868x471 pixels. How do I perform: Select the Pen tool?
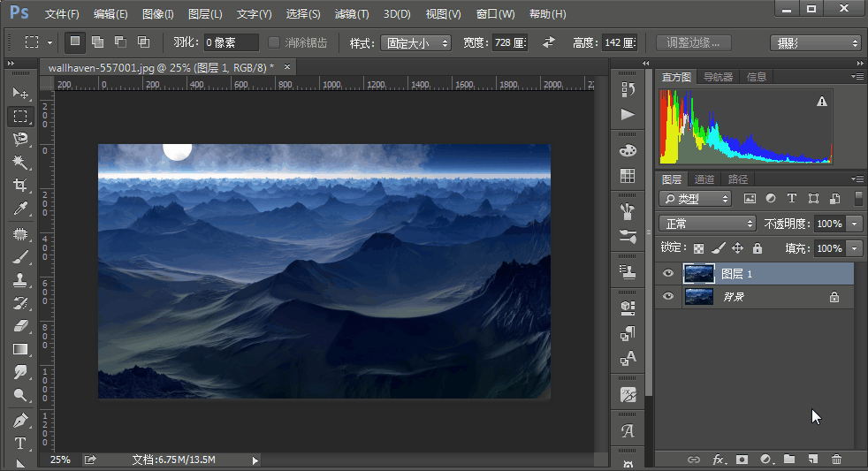[x=20, y=421]
